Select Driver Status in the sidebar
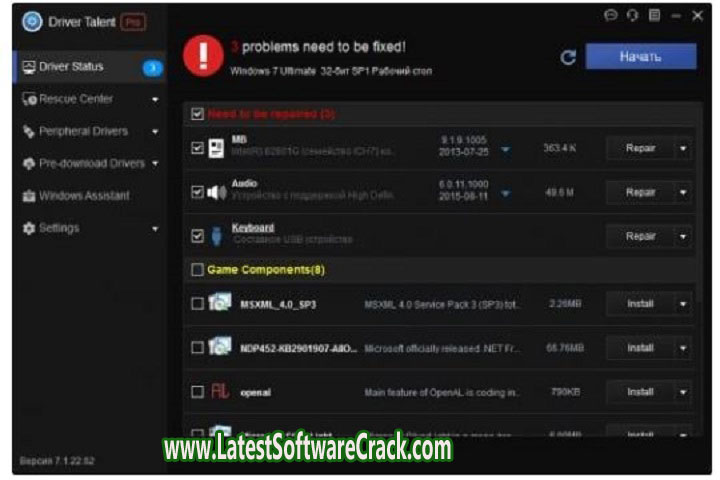 pyautogui.click(x=70, y=67)
